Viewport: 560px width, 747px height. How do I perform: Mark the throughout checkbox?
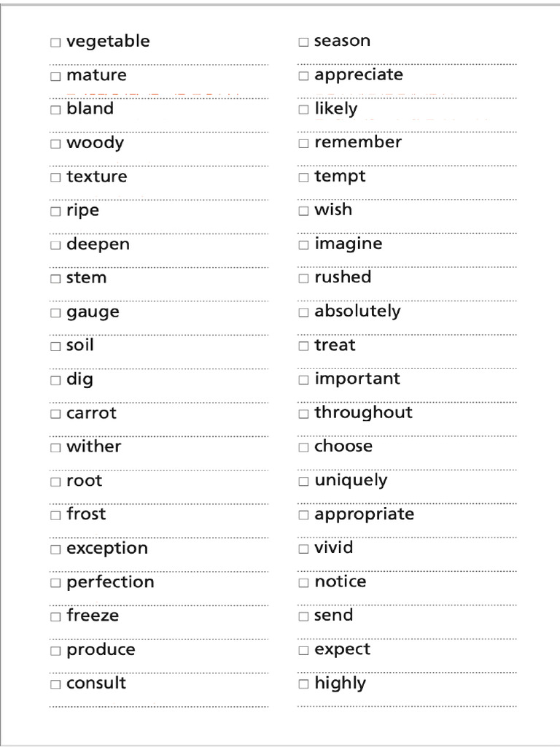pos(303,414)
